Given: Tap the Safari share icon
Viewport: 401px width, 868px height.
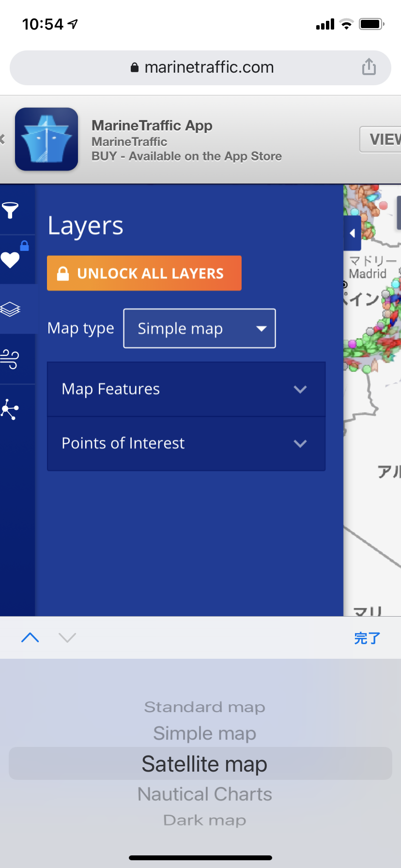Looking at the screenshot, I should click(369, 67).
